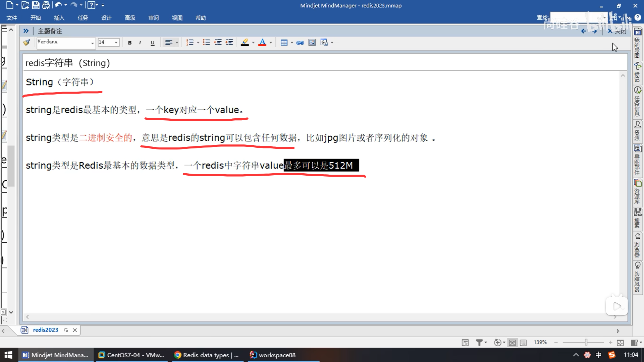Toggle italic formatting
This screenshot has height=362, width=644.
pyautogui.click(x=140, y=43)
